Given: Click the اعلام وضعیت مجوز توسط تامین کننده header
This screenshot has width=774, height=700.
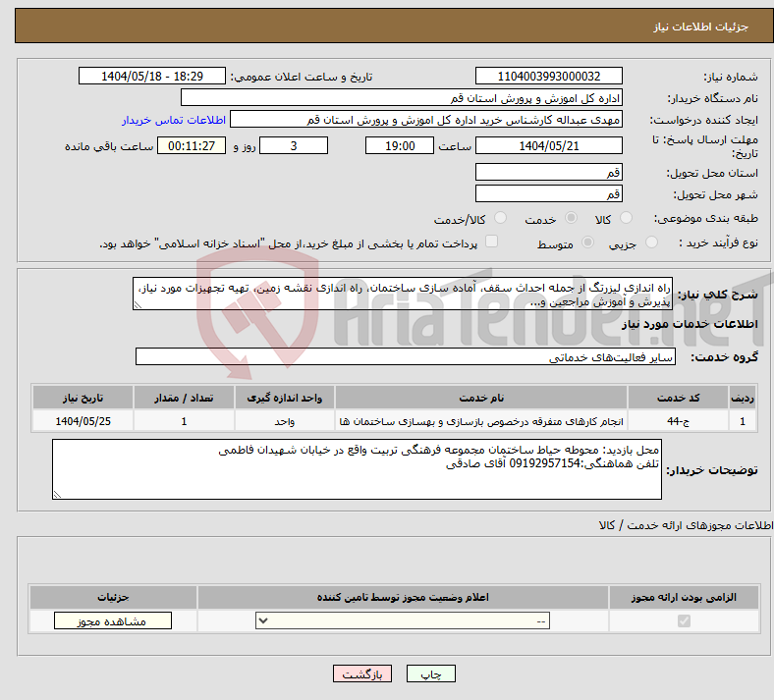Looking at the screenshot, I should pos(403,597).
